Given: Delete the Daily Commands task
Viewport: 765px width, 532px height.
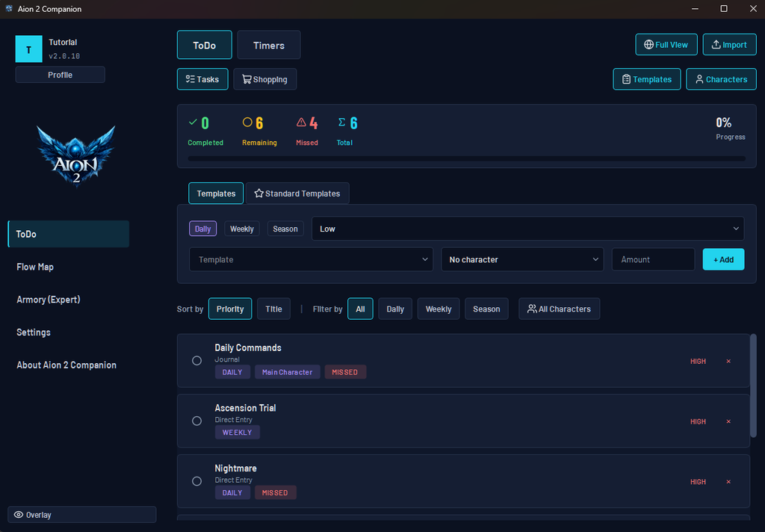Looking at the screenshot, I should click(728, 361).
